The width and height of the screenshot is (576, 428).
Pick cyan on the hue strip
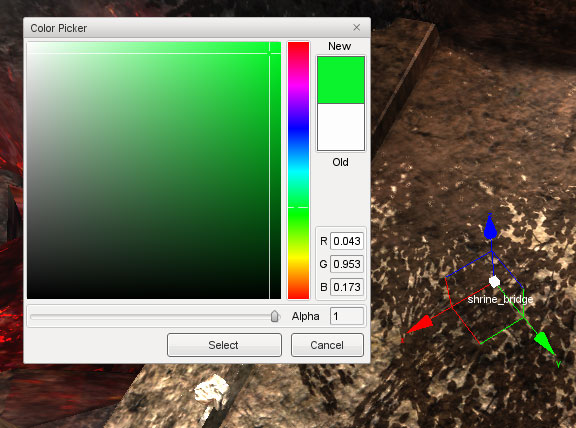pos(298,170)
